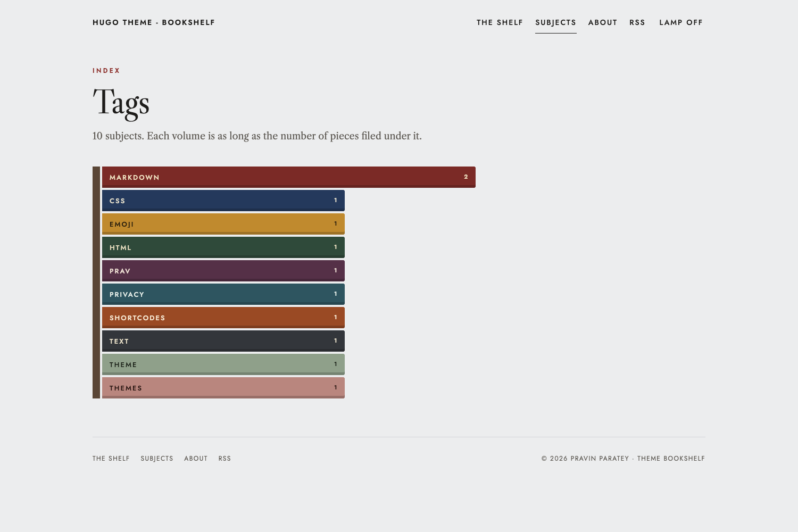Image resolution: width=798 pixels, height=532 pixels.
Task: Open the Privacy tag volume
Action: pos(223,294)
